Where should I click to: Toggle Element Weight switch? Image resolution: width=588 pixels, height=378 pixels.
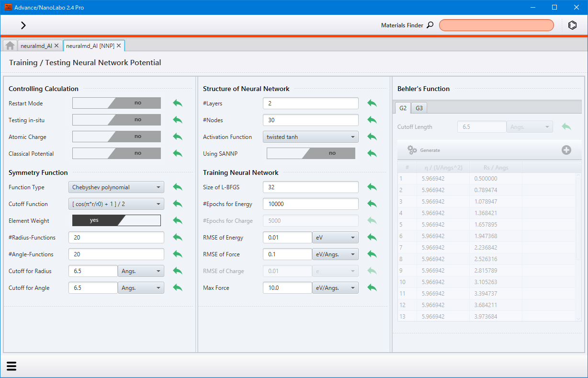coord(116,220)
